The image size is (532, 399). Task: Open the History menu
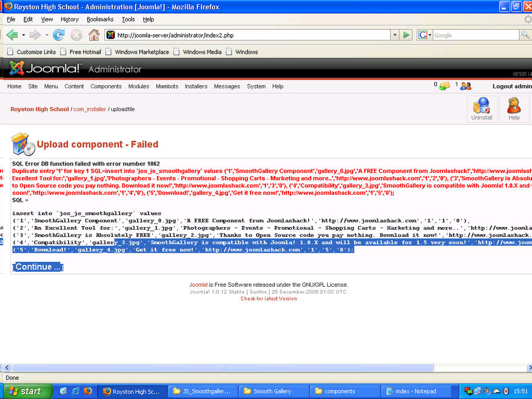click(x=70, y=19)
